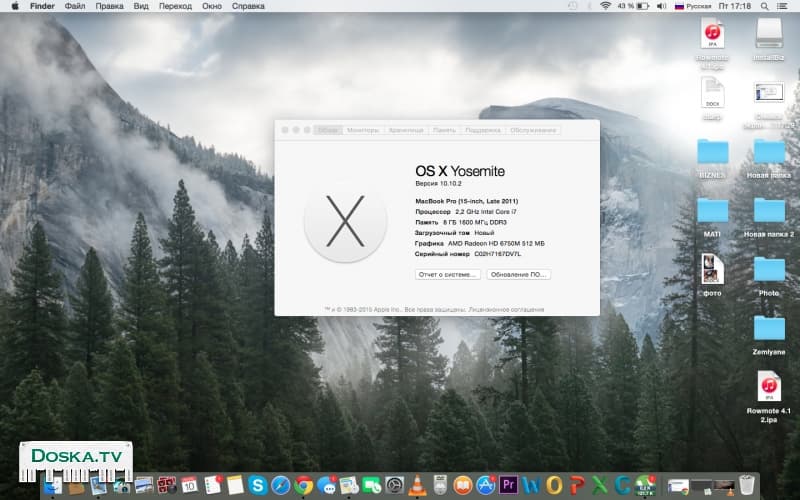This screenshot has width=800, height=500.
Task: Open VLC media player in the Dock
Action: tap(418, 486)
